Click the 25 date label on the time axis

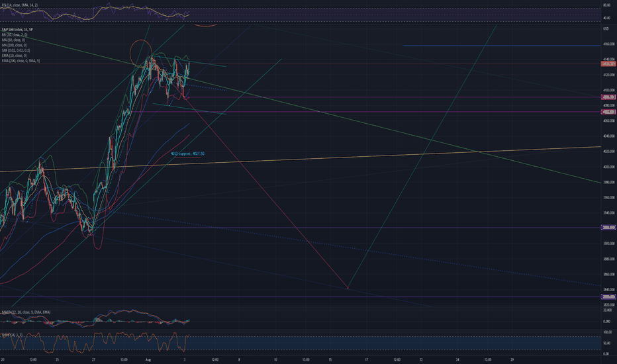pos(57,359)
